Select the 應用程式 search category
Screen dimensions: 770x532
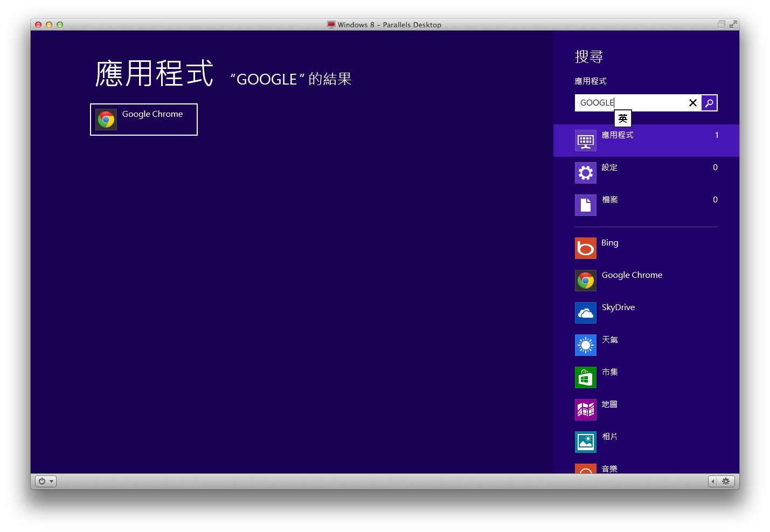(x=646, y=141)
